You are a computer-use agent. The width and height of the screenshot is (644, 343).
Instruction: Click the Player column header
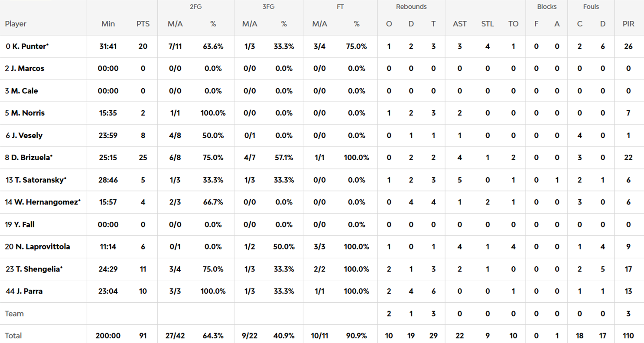(16, 24)
